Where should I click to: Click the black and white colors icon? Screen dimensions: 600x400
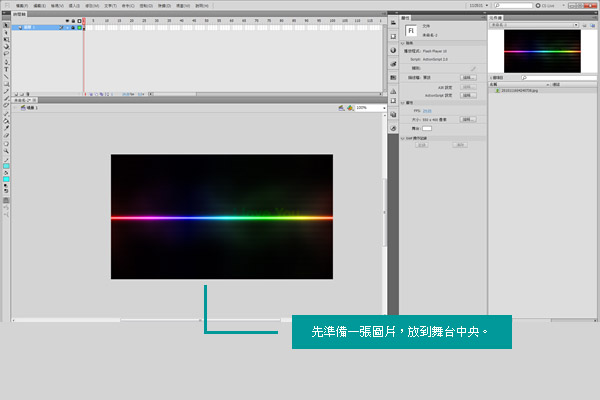click(6, 186)
